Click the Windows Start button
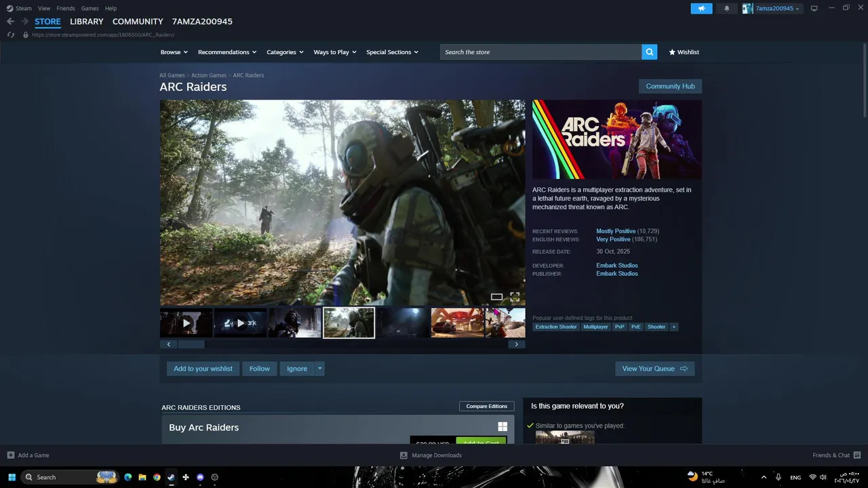The width and height of the screenshot is (868, 488). click(x=12, y=477)
